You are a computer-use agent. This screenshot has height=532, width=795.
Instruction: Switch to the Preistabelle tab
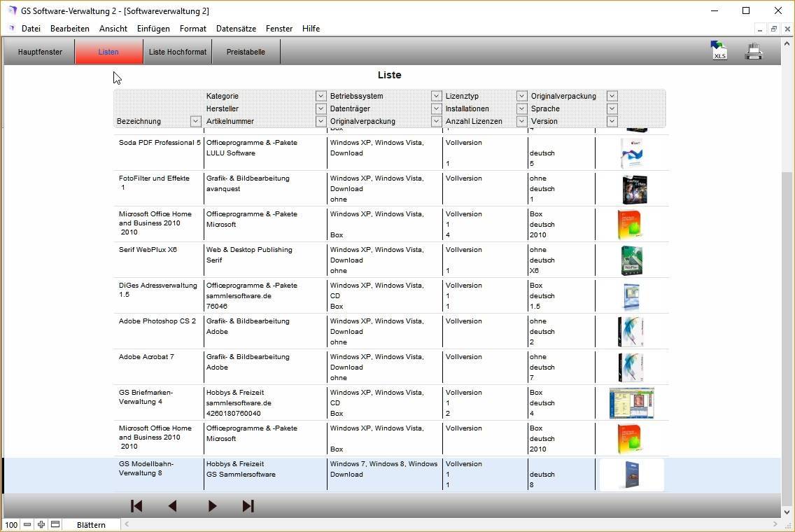click(246, 52)
